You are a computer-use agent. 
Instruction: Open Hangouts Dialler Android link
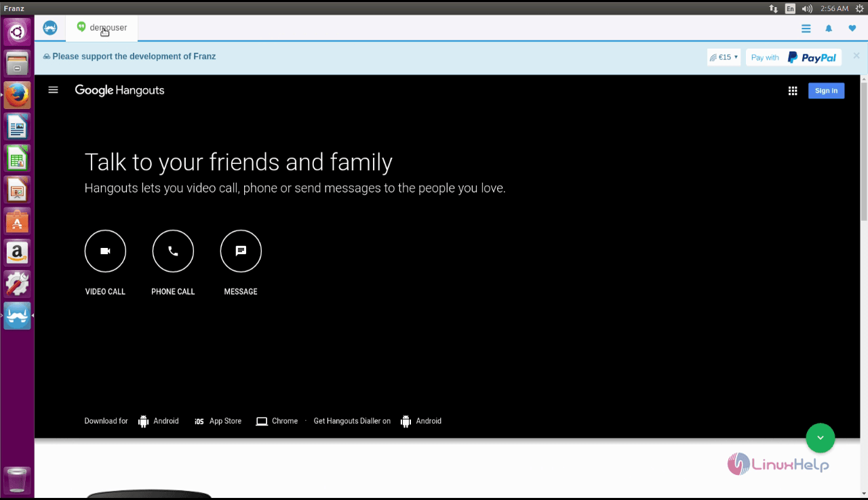pos(421,421)
